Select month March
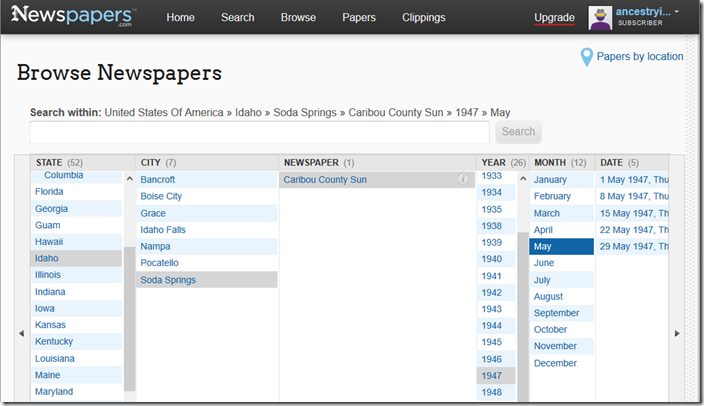This screenshot has width=704, height=406. click(x=562, y=213)
